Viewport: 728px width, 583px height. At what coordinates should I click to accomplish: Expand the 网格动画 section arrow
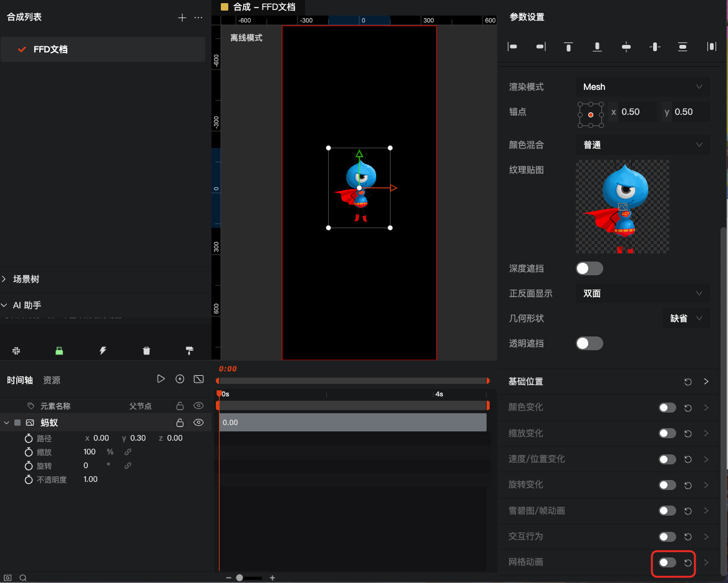pyautogui.click(x=706, y=562)
